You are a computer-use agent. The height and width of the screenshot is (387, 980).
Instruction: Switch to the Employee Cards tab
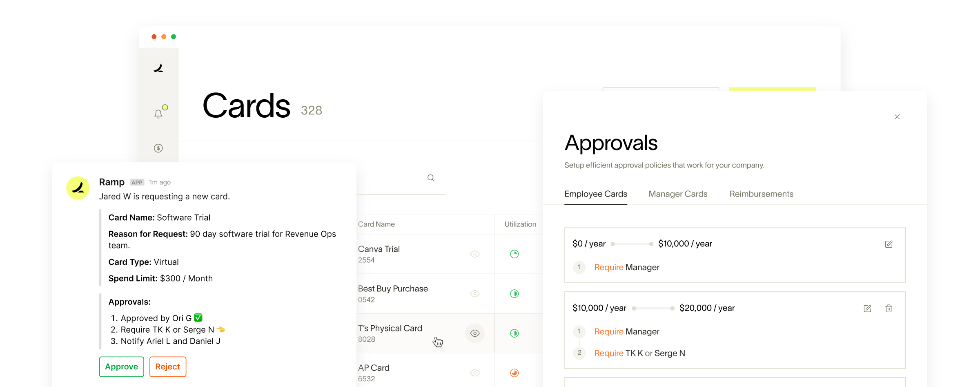click(596, 194)
